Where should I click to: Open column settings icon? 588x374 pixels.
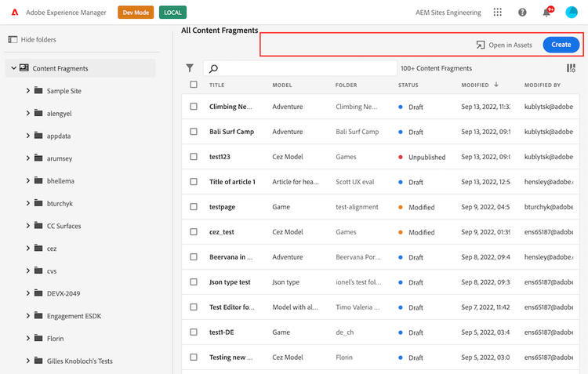click(571, 68)
